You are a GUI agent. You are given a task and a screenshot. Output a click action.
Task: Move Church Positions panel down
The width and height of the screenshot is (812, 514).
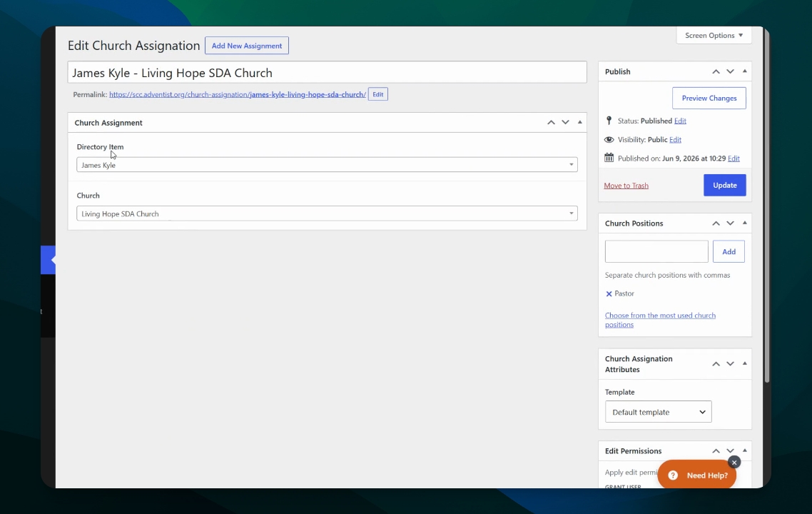point(730,223)
